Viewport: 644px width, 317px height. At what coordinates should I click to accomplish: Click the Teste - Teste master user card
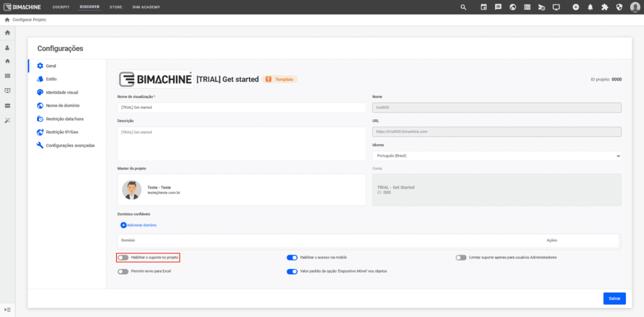tap(241, 190)
